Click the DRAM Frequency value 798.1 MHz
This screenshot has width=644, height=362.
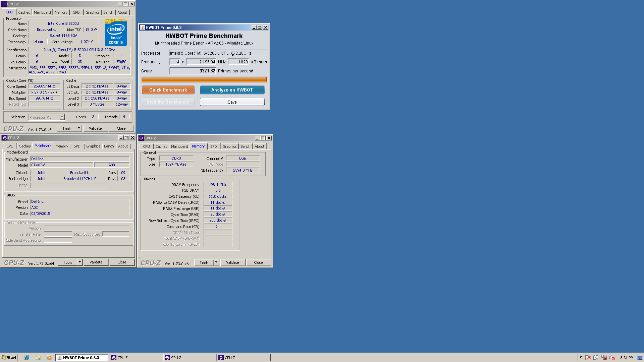click(218, 184)
